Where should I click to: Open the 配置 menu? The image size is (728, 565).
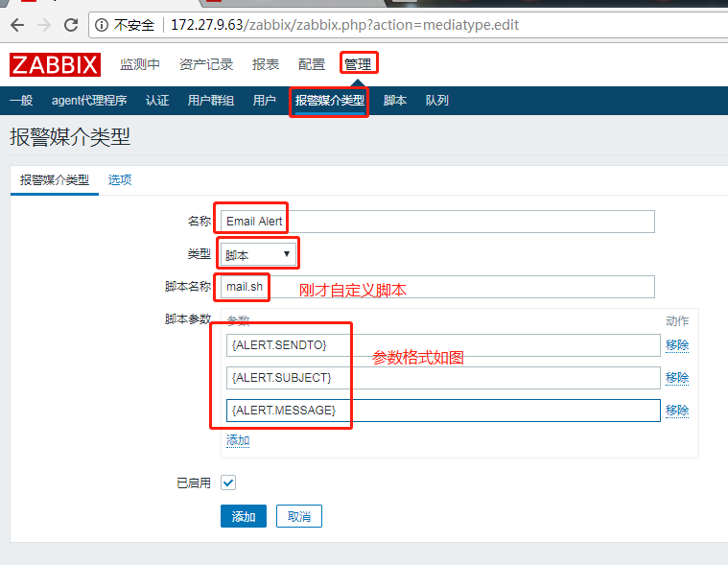coord(312,64)
